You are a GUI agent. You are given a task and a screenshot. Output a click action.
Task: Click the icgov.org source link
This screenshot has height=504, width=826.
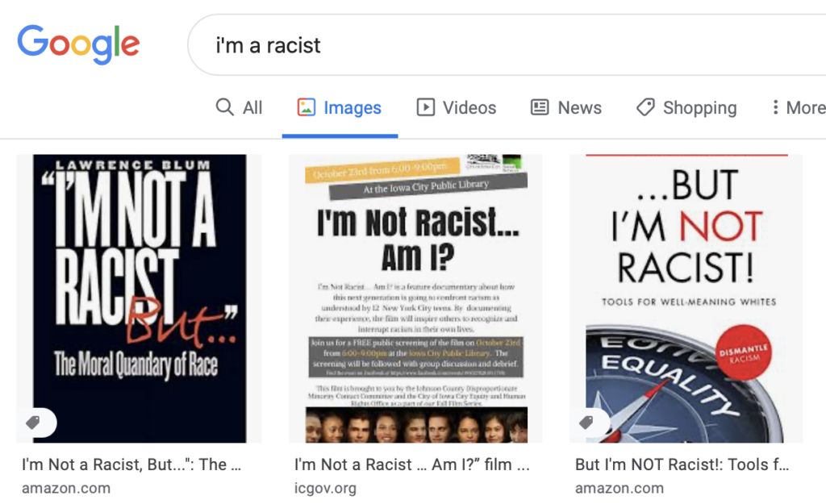(x=325, y=488)
